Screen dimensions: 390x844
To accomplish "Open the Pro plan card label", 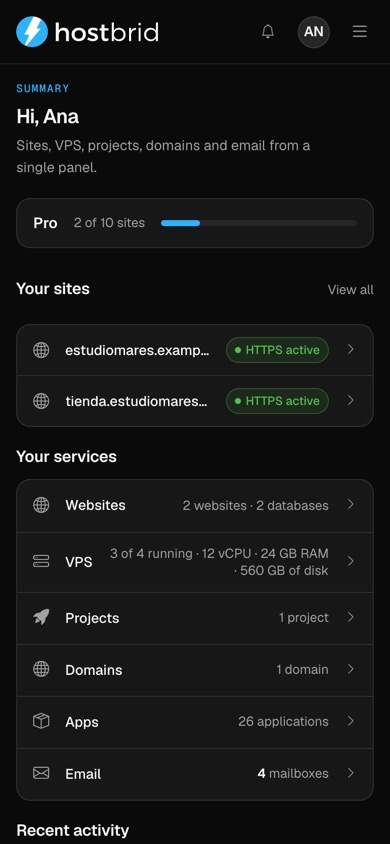I will [45, 223].
